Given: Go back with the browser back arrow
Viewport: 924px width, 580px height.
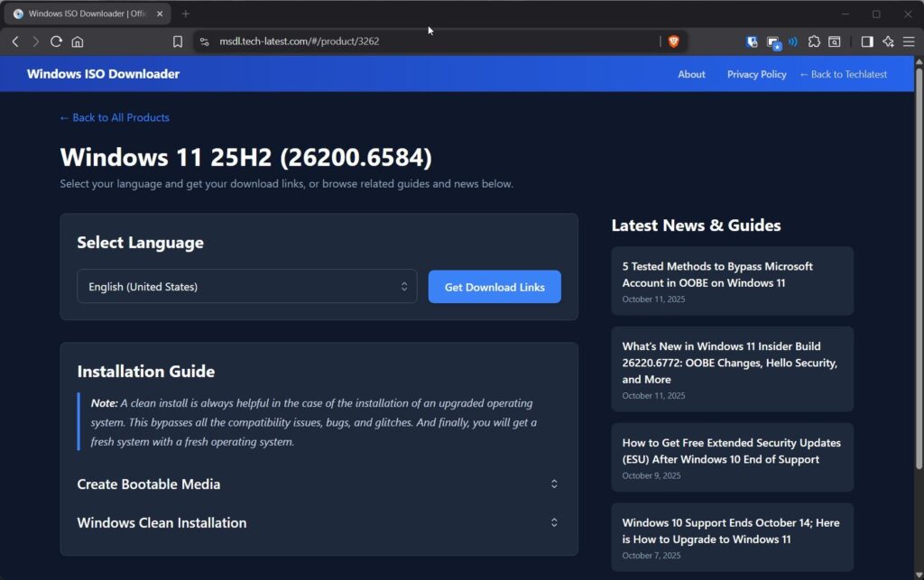Looking at the screenshot, I should pyautogui.click(x=15, y=41).
